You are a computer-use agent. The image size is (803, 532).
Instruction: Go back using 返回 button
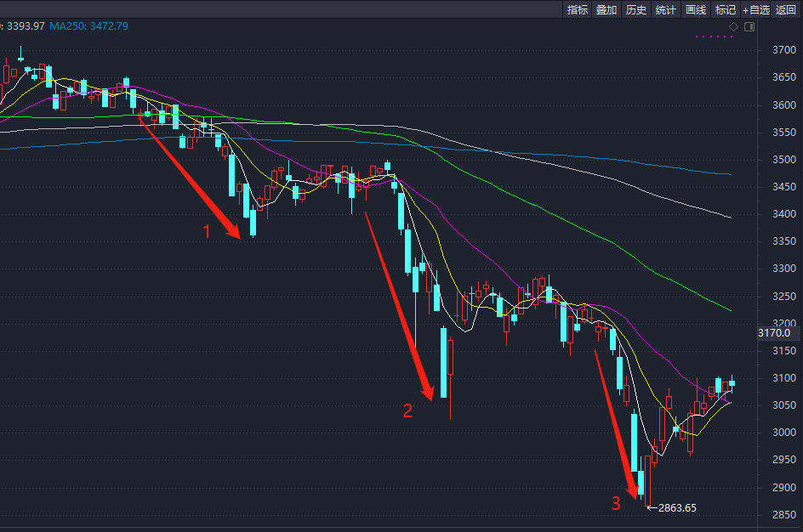coord(786,9)
